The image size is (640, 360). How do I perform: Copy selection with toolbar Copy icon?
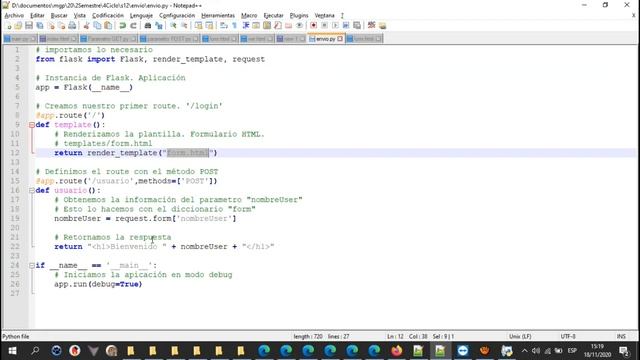pyautogui.click(x=98, y=26)
